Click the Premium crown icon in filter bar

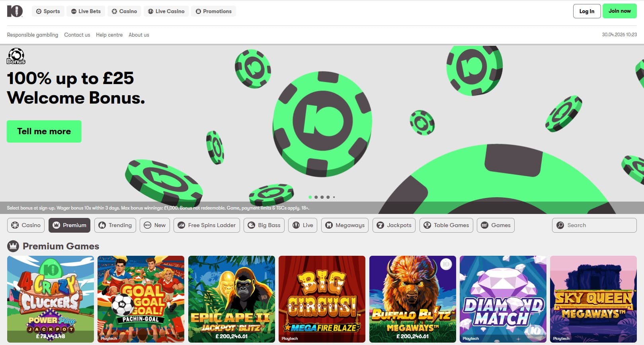coord(56,225)
